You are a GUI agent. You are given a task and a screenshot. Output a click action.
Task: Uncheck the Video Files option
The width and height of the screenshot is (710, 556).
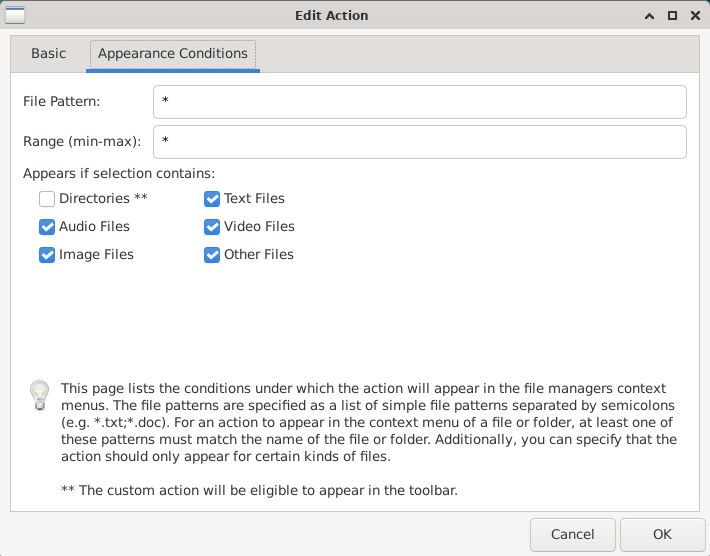pos(212,227)
